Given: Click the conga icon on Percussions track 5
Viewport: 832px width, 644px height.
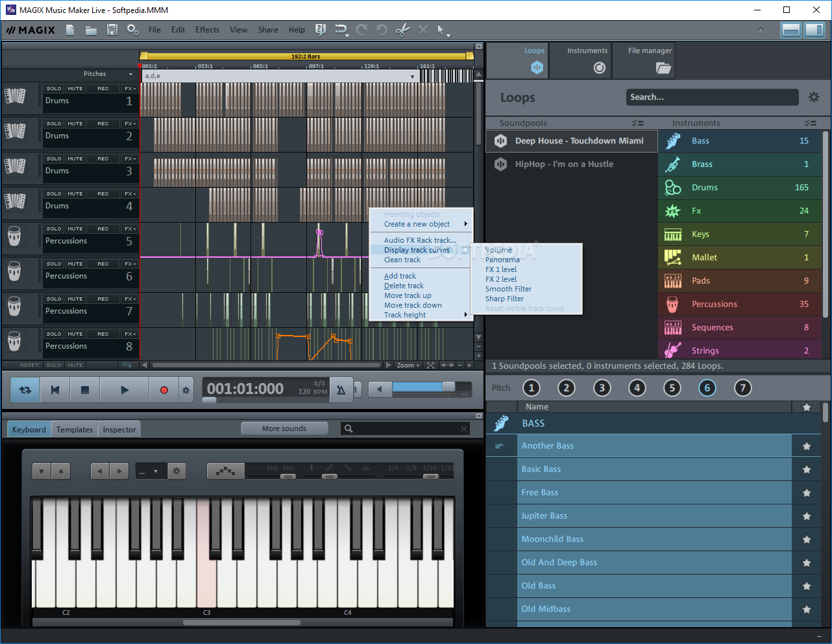Looking at the screenshot, I should pyautogui.click(x=14, y=236).
